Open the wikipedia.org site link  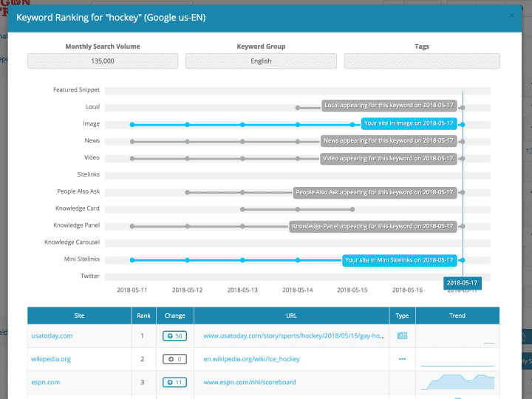(51, 359)
